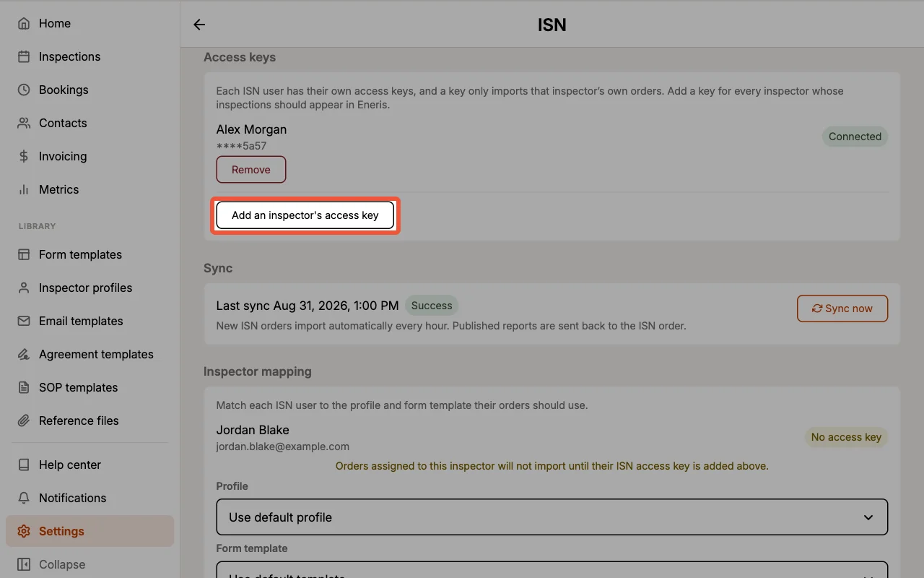Click the Help center book icon

(x=24, y=465)
